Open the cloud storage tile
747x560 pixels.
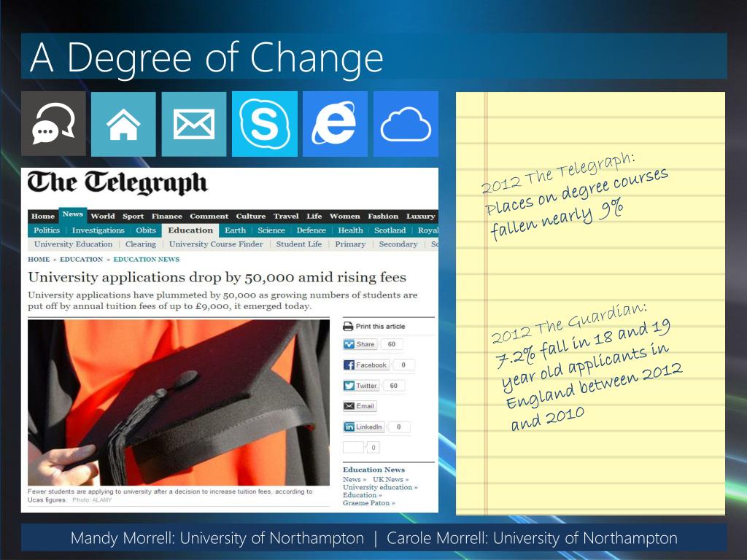click(406, 124)
